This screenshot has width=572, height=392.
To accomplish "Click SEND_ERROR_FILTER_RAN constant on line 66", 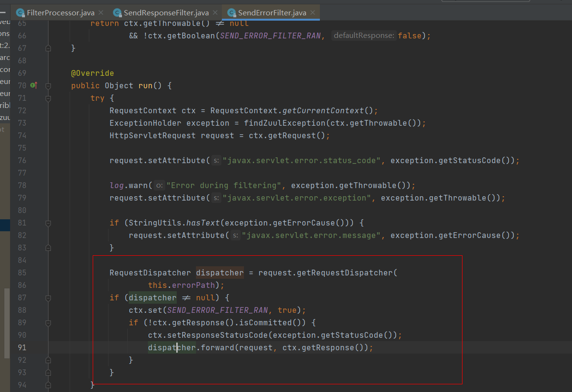I will coord(270,36).
